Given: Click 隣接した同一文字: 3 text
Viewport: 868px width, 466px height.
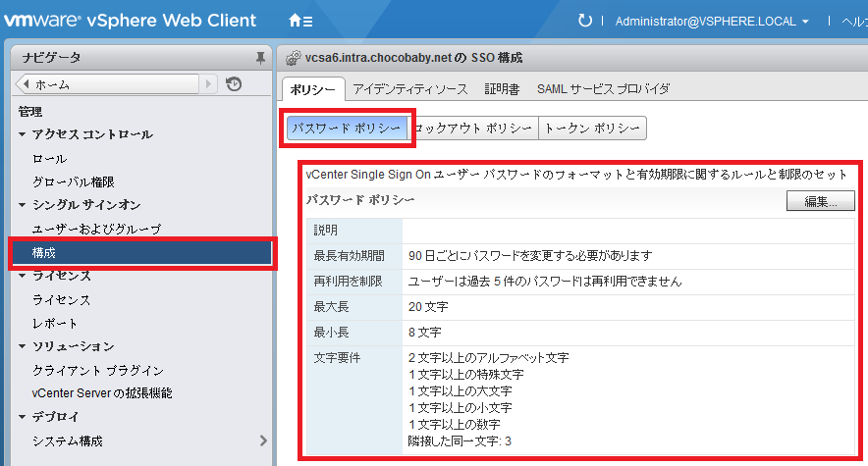Looking at the screenshot, I should point(460,441).
